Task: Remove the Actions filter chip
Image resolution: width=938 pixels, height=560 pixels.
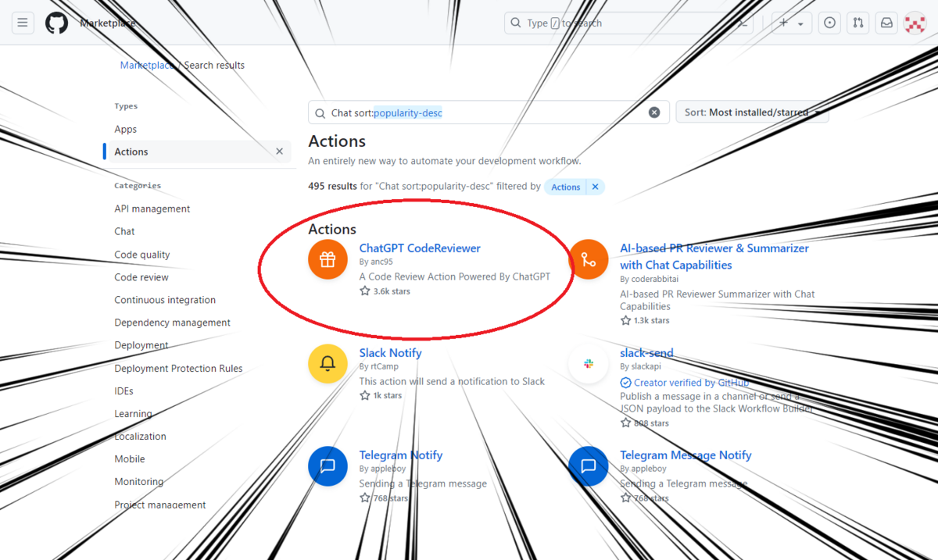Action: point(595,187)
